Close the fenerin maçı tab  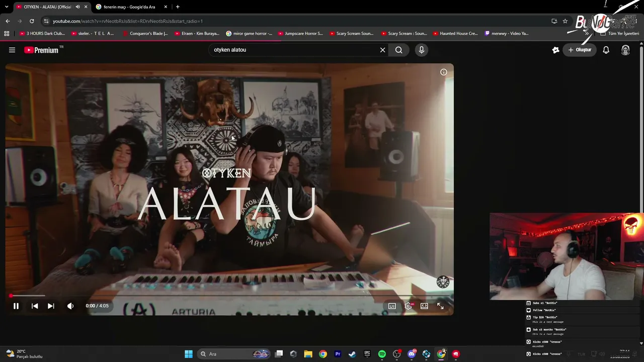point(166,7)
